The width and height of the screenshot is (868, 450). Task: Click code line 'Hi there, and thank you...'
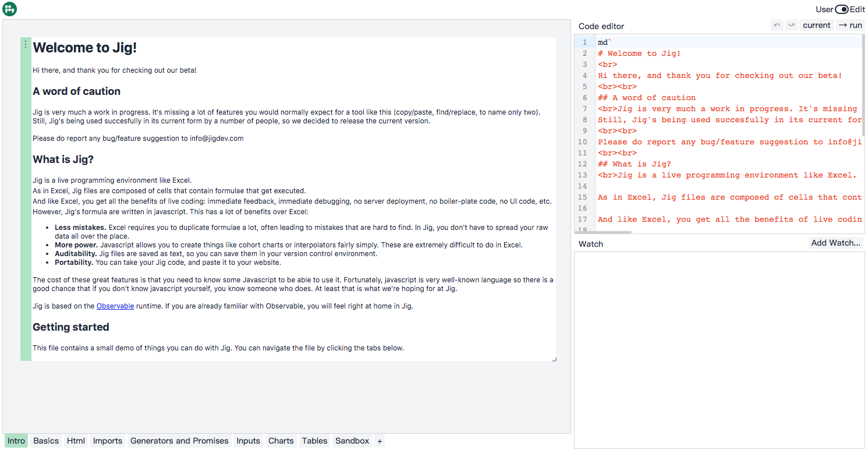(x=720, y=76)
